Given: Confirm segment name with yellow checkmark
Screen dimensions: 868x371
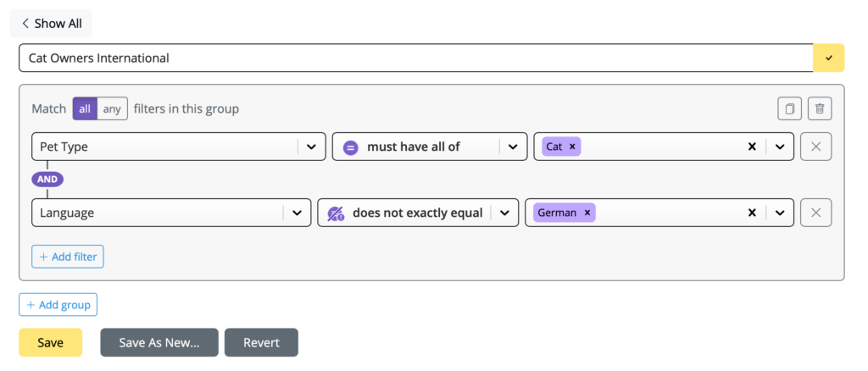Looking at the screenshot, I should (x=829, y=58).
